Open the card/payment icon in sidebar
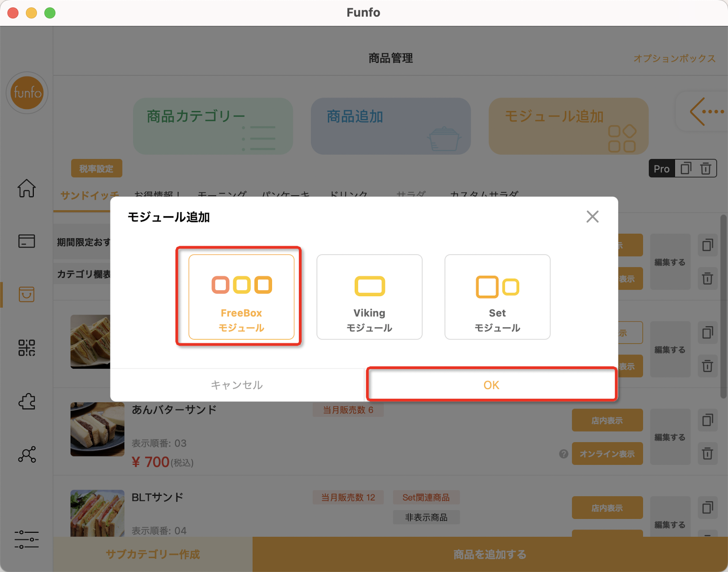728x572 pixels. tap(26, 241)
